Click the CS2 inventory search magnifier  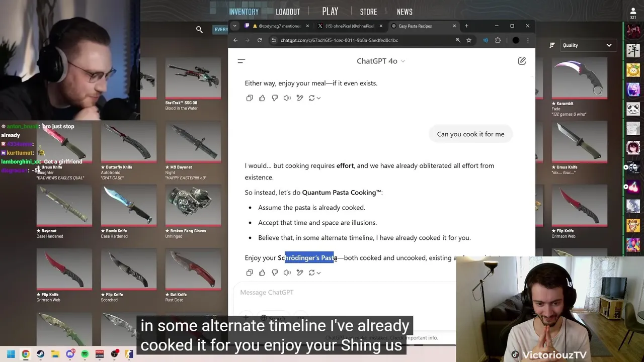200,30
